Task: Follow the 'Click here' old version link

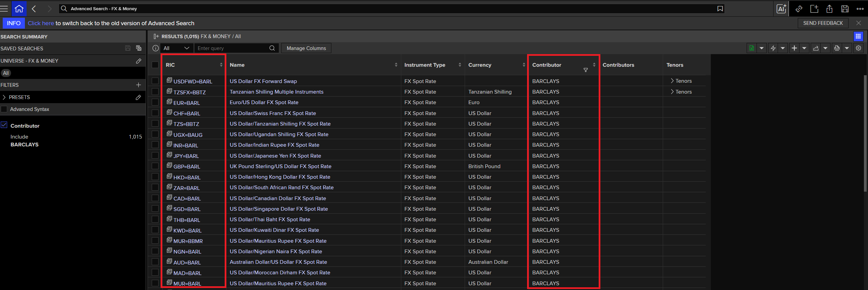Action: coord(41,23)
